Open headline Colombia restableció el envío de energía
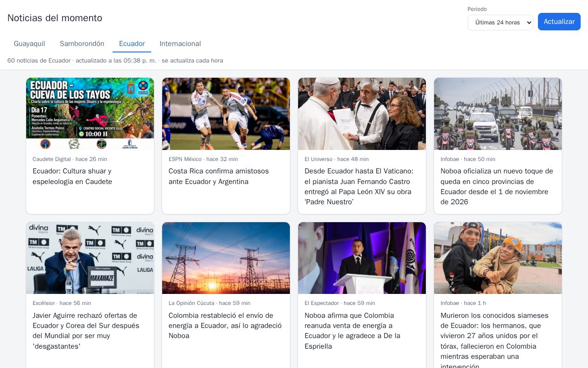The height and width of the screenshot is (368, 588). coord(225,326)
